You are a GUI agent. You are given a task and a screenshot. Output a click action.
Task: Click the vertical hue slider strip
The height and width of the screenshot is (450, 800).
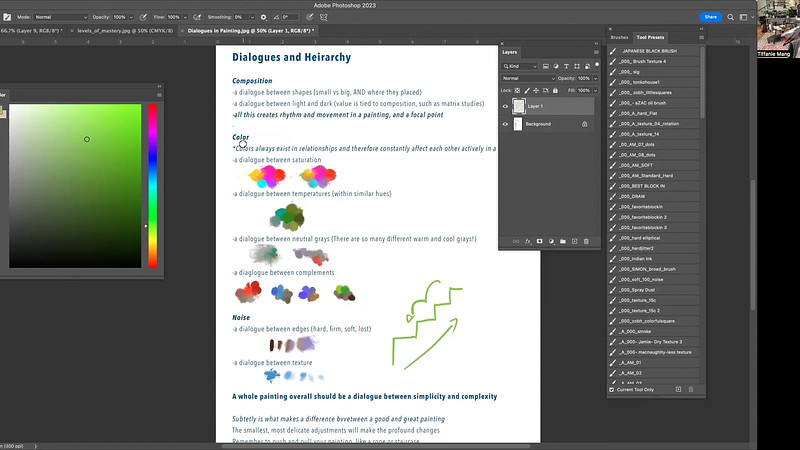point(153,186)
